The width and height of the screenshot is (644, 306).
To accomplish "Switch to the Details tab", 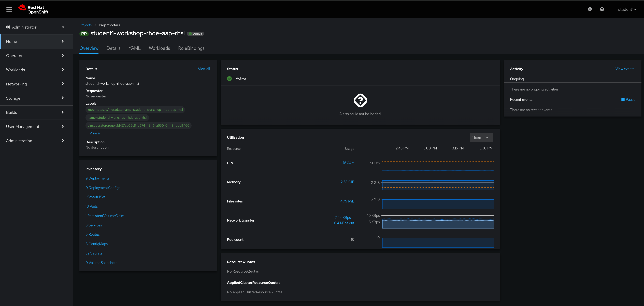I will point(113,48).
